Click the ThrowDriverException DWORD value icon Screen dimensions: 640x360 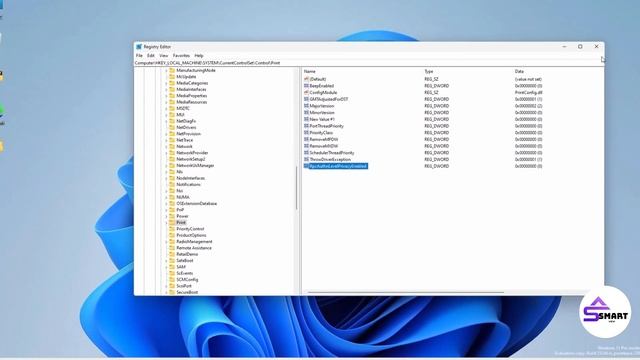[x=306, y=159]
